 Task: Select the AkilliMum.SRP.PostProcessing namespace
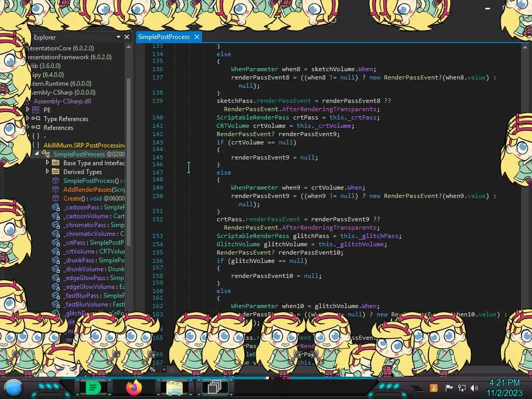click(x=84, y=145)
